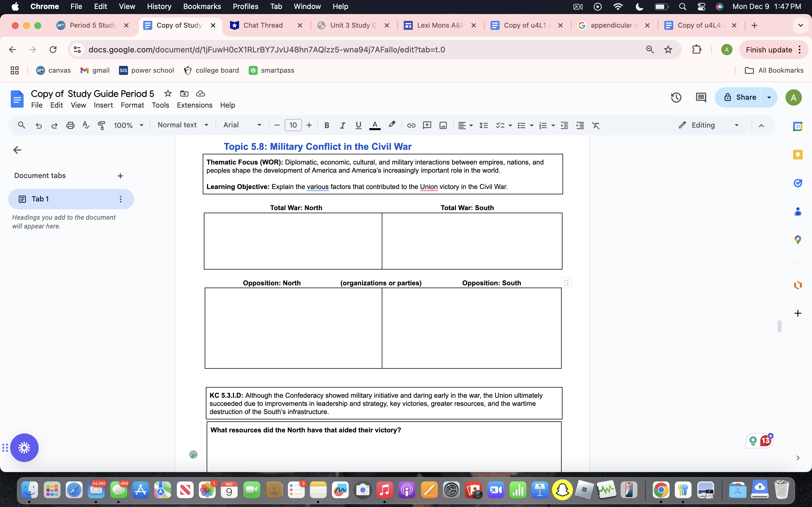Image resolution: width=812 pixels, height=507 pixels.
Task: Open the insert link tool
Action: pyautogui.click(x=411, y=125)
